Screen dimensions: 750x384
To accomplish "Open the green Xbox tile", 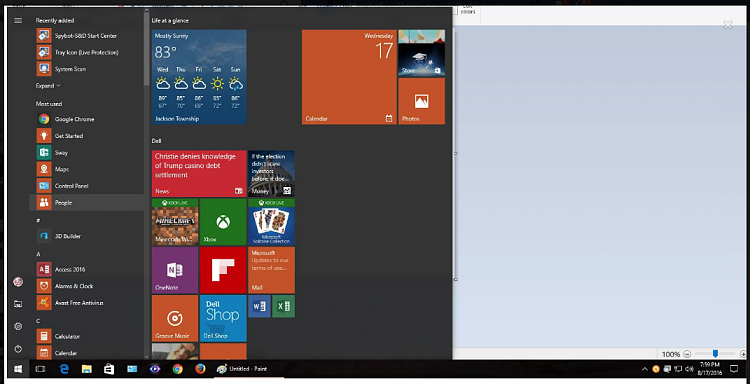I will pyautogui.click(x=223, y=222).
